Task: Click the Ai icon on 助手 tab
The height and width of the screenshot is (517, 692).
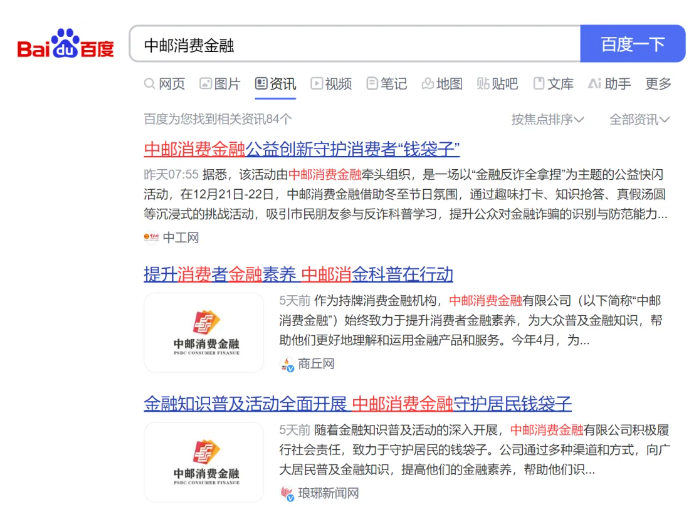Action: click(x=594, y=83)
